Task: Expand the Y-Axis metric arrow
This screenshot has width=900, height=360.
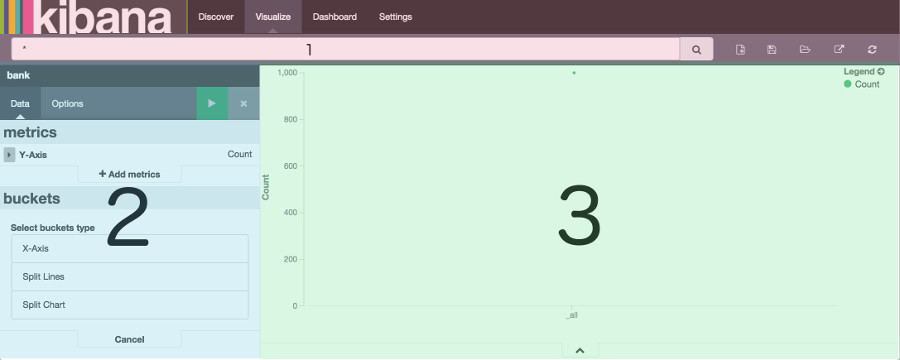Action: click(x=9, y=154)
